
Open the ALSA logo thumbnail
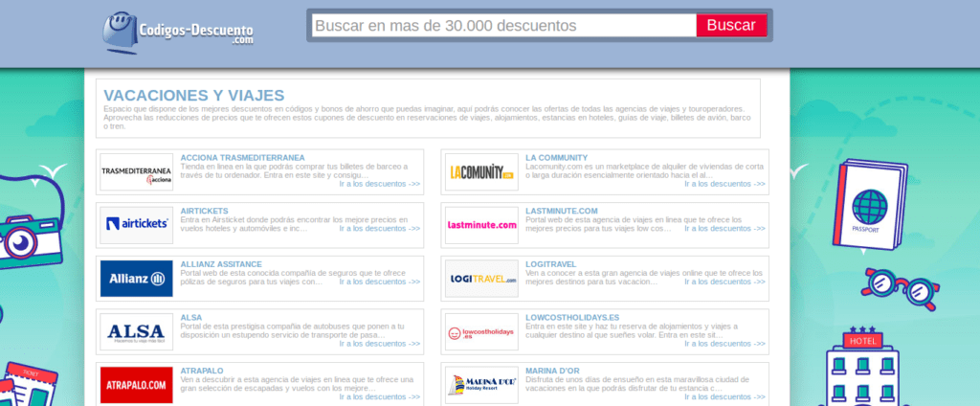tap(136, 331)
